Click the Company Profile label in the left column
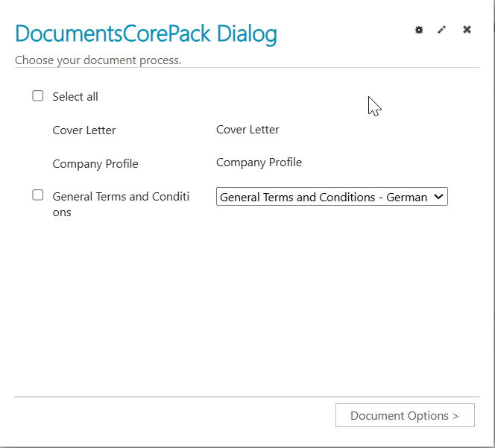 (95, 164)
